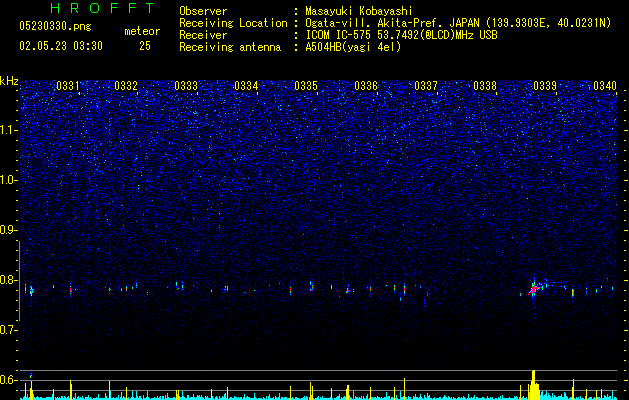This screenshot has height=400, width=629.
Task: Click the 0332 time marker
Action: (x=126, y=86)
